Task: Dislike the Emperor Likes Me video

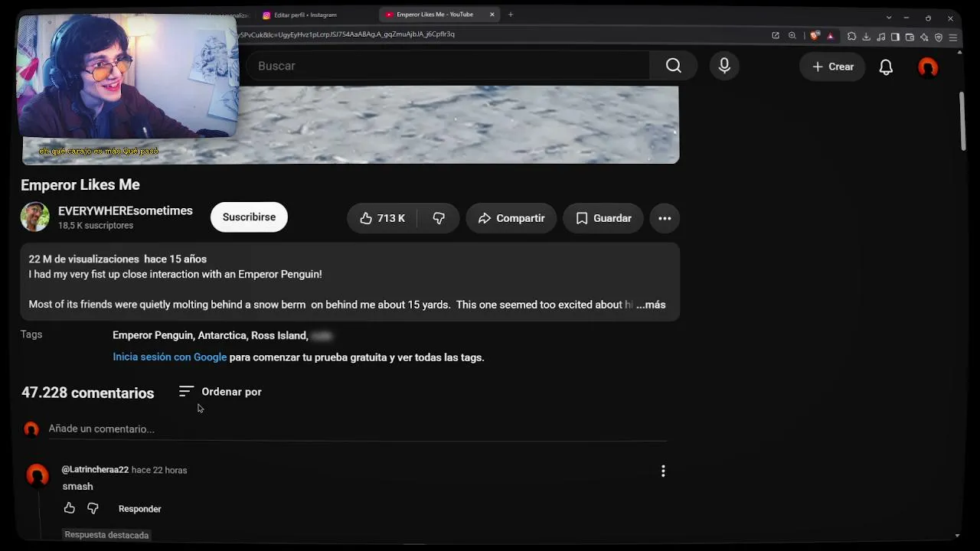Action: pos(439,218)
